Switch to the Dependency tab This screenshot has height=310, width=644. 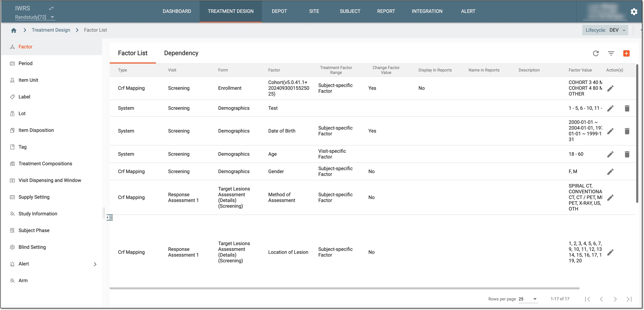(181, 53)
